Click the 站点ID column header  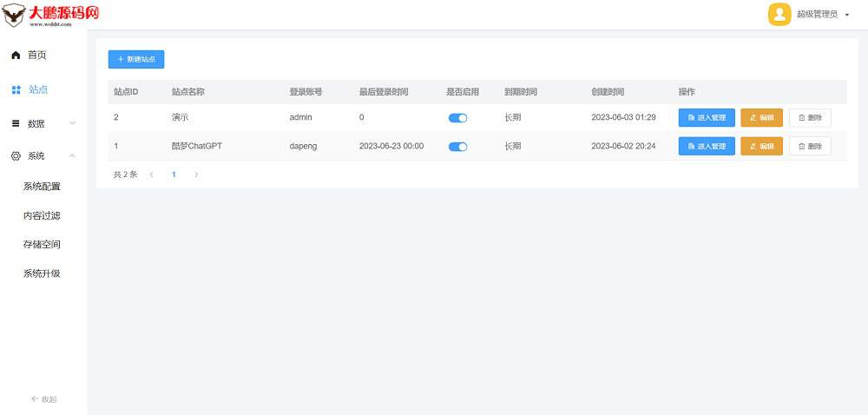point(126,92)
